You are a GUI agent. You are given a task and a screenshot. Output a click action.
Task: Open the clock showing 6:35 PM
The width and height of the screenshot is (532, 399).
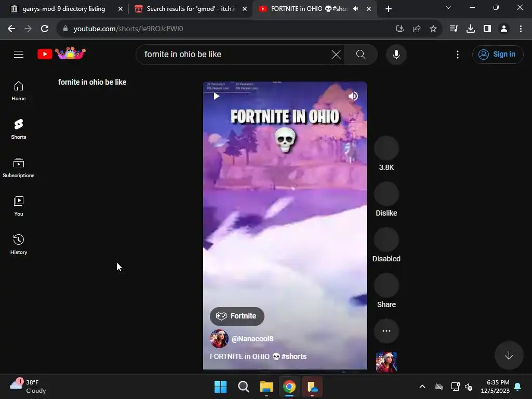(495, 387)
